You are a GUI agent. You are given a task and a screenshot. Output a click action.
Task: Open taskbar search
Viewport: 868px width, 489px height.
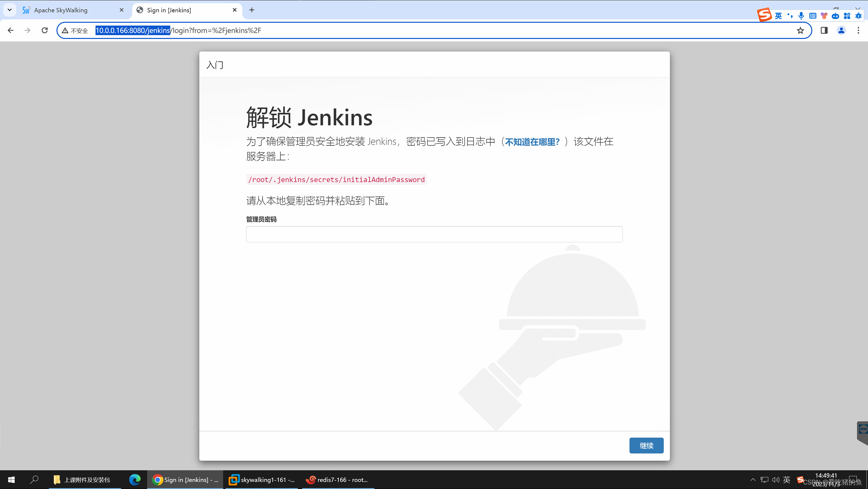pyautogui.click(x=34, y=479)
